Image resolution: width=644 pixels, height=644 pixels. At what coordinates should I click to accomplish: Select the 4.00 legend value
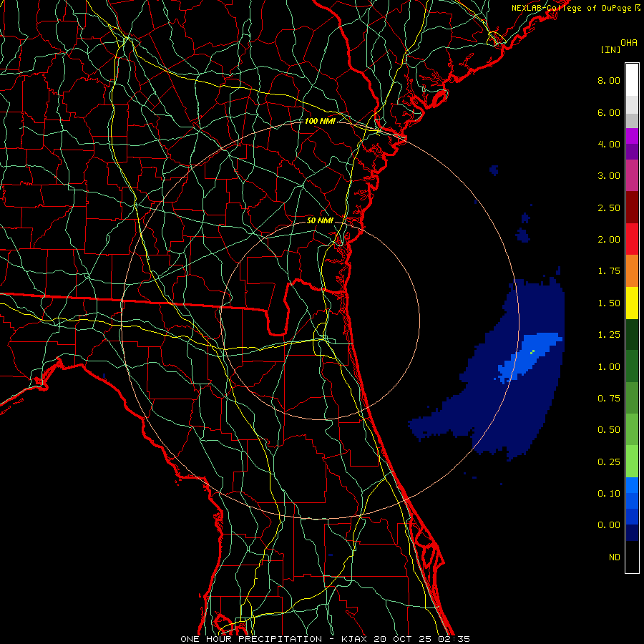(x=609, y=144)
